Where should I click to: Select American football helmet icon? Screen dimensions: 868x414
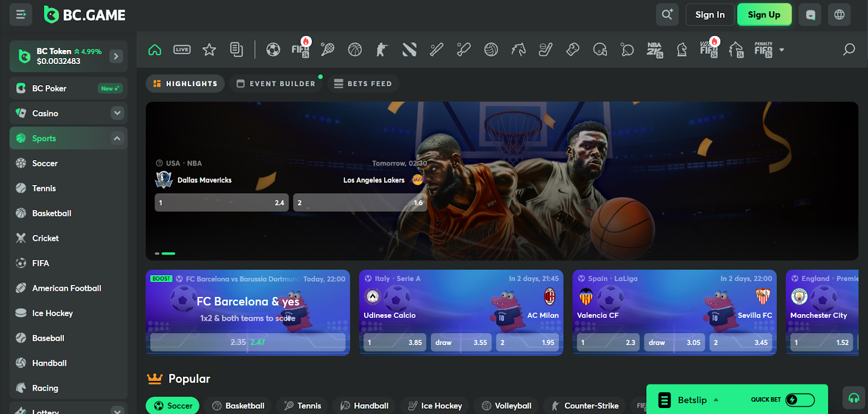600,50
